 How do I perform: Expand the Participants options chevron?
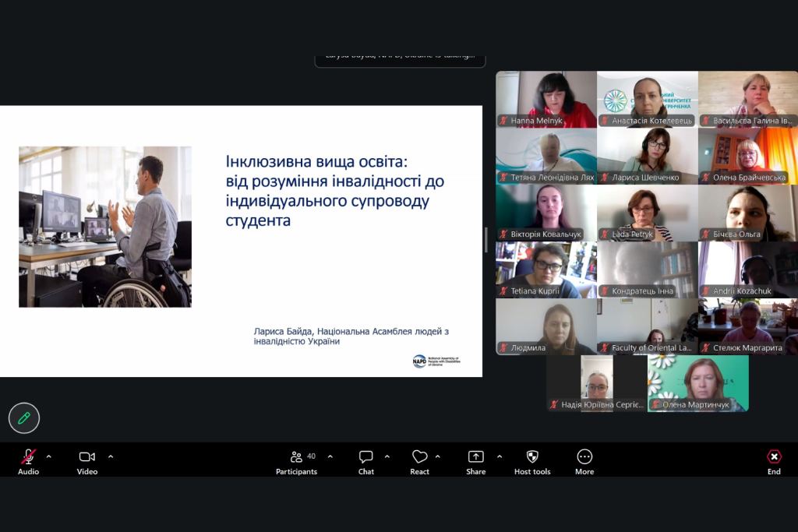pyautogui.click(x=330, y=456)
